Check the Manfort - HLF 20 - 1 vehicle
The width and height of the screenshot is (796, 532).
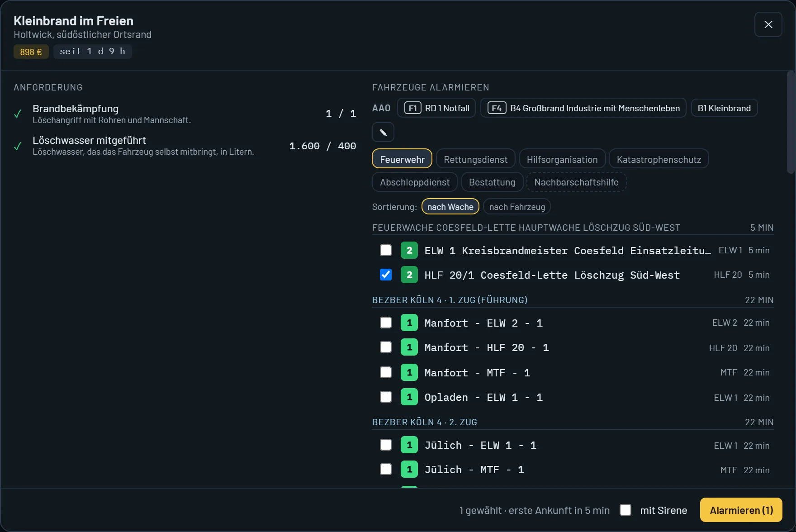coord(386,347)
